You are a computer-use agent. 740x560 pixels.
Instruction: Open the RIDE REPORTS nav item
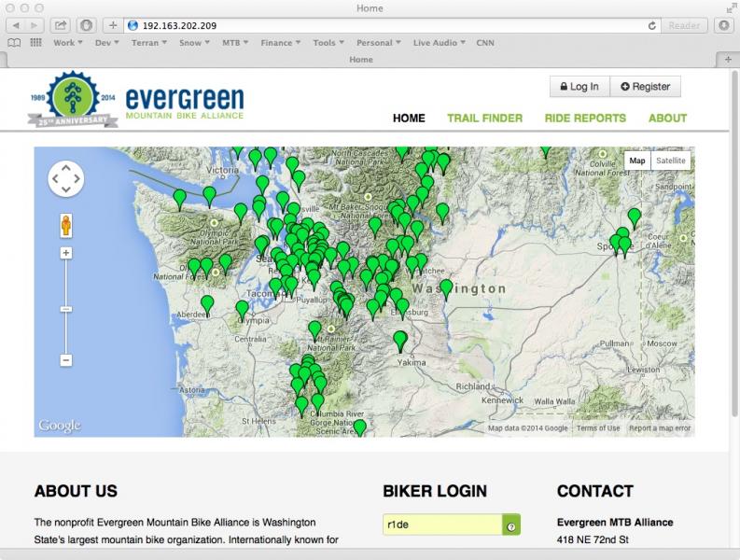pyautogui.click(x=585, y=118)
